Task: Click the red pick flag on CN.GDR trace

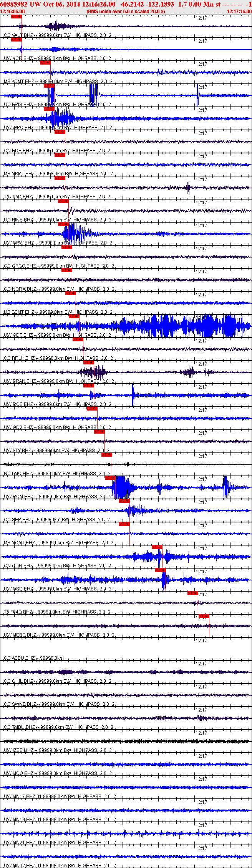Action: pos(157,547)
